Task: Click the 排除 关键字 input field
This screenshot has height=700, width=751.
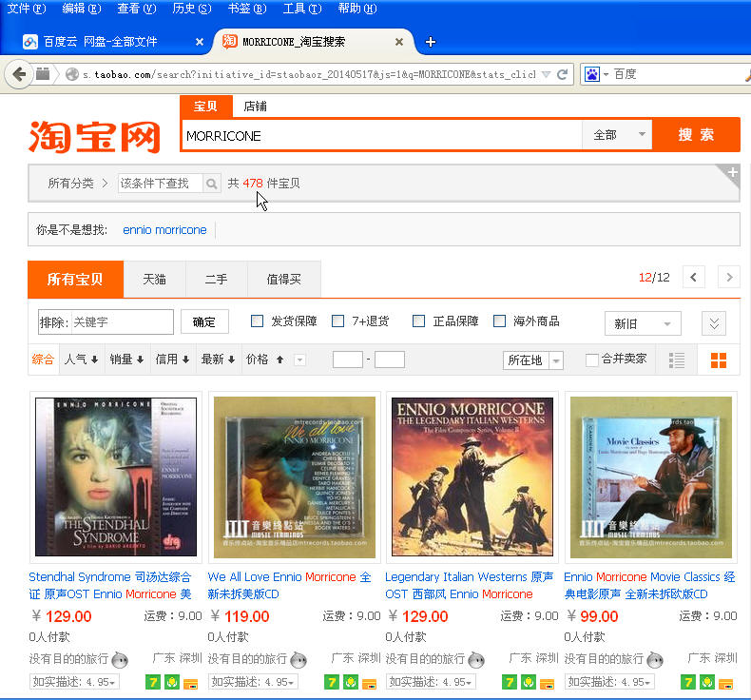Action: 106,322
